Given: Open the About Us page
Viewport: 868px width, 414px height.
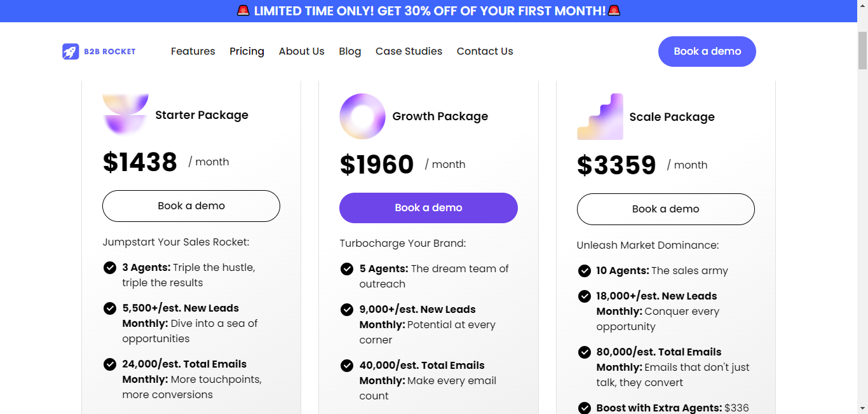Looking at the screenshot, I should (x=302, y=52).
